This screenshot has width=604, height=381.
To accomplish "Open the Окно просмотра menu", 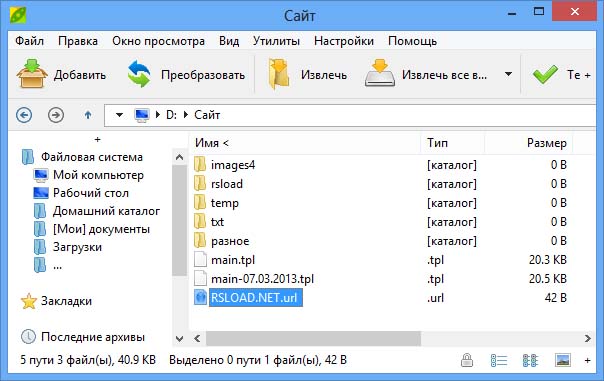I will point(158,41).
